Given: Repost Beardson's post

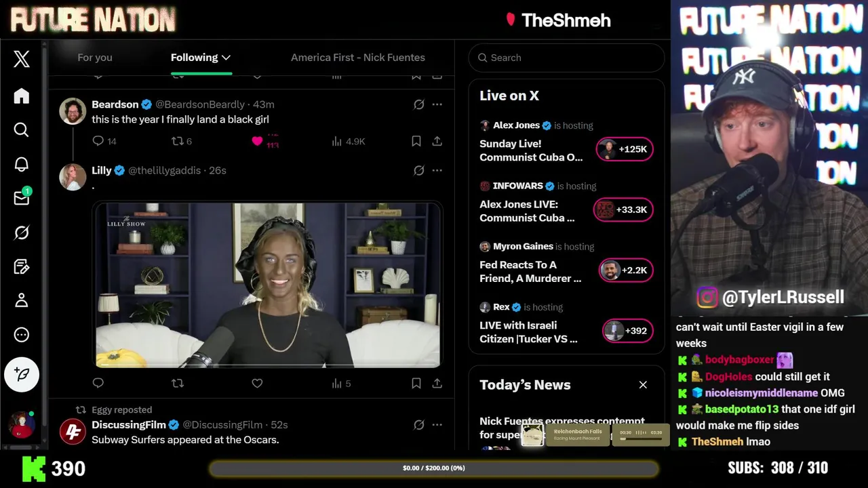Looking at the screenshot, I should [x=178, y=141].
